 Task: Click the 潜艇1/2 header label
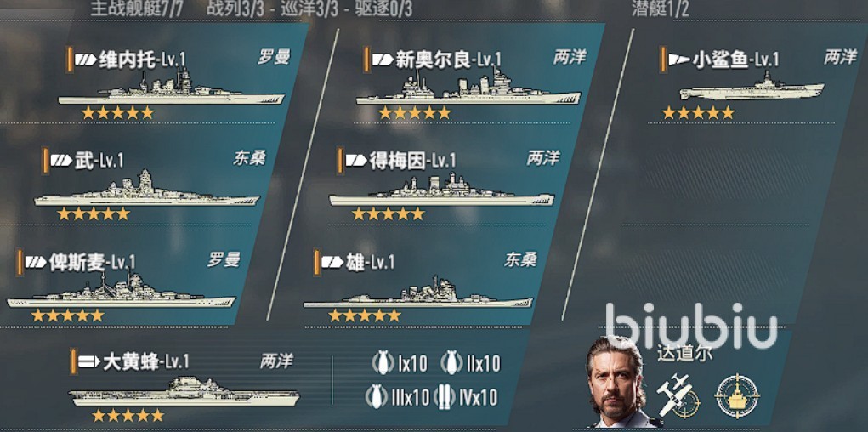coord(660,9)
